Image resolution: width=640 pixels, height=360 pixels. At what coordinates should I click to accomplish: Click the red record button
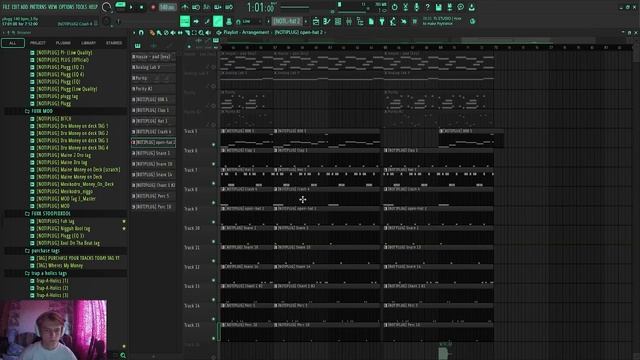153,7
